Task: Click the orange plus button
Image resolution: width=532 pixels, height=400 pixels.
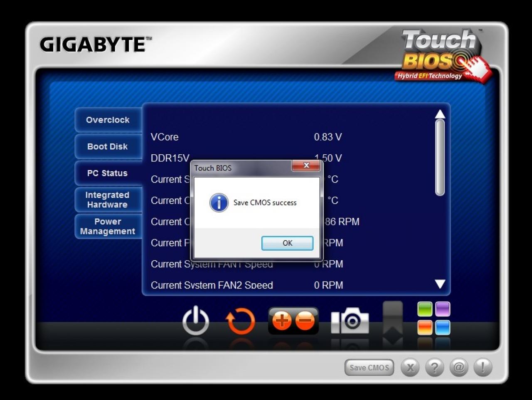Action: click(282, 321)
